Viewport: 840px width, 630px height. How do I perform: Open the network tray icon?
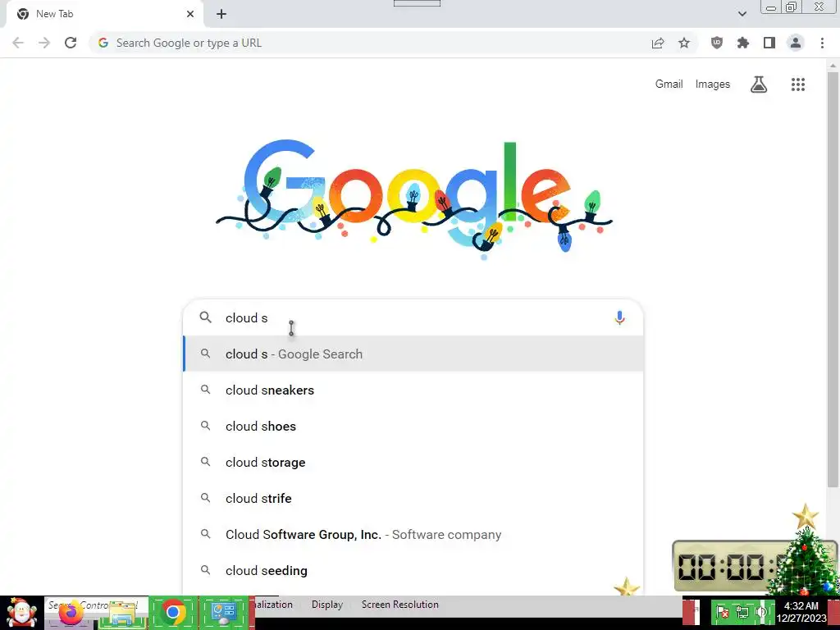[742, 612]
